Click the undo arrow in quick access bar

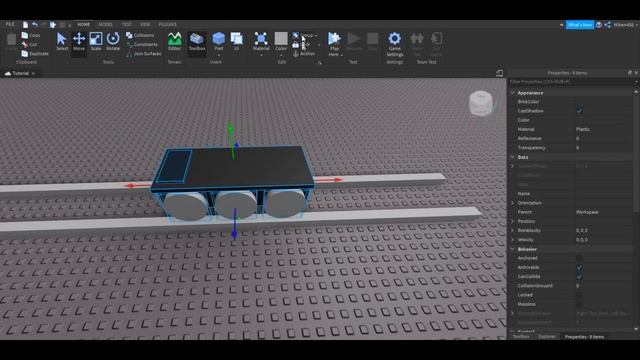click(x=35, y=25)
